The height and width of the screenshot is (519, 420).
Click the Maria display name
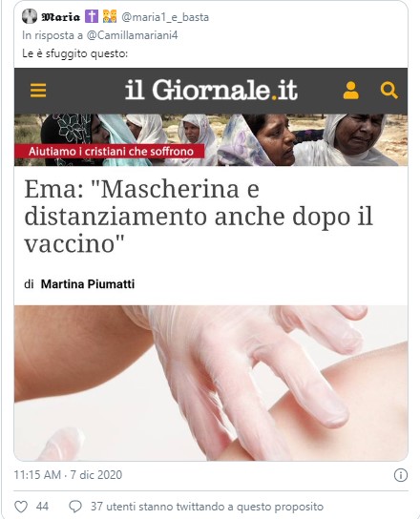(61, 16)
